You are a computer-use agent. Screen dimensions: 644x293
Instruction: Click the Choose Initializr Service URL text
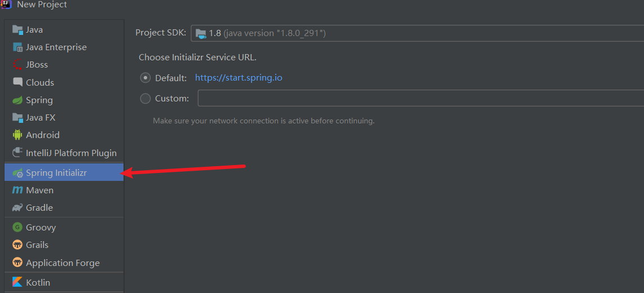click(197, 57)
